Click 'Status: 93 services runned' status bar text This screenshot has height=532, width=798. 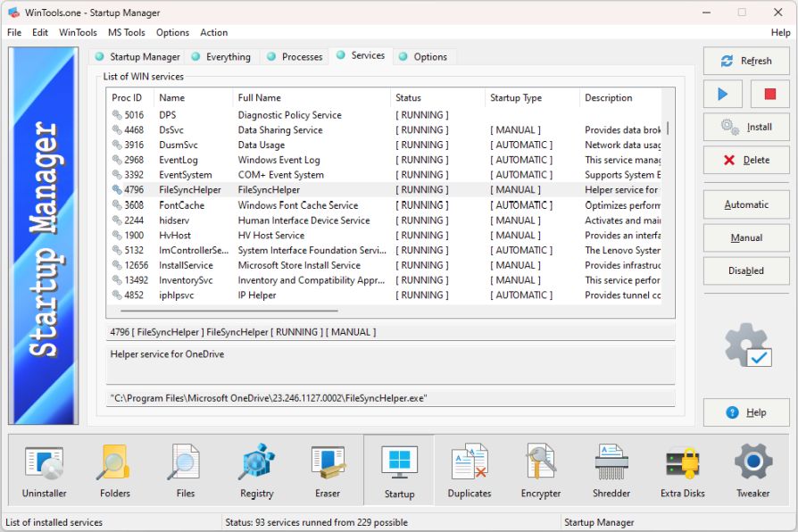pos(316,522)
